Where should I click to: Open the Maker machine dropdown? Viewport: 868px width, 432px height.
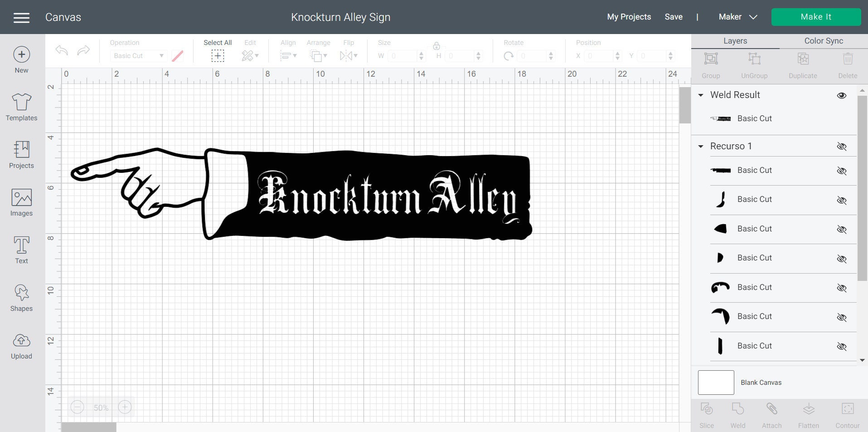pyautogui.click(x=737, y=17)
